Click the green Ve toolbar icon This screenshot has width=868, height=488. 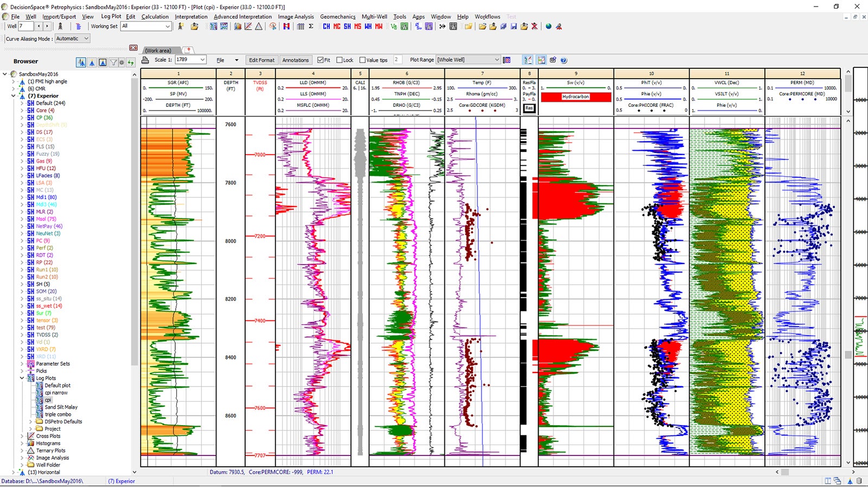pos(394,26)
